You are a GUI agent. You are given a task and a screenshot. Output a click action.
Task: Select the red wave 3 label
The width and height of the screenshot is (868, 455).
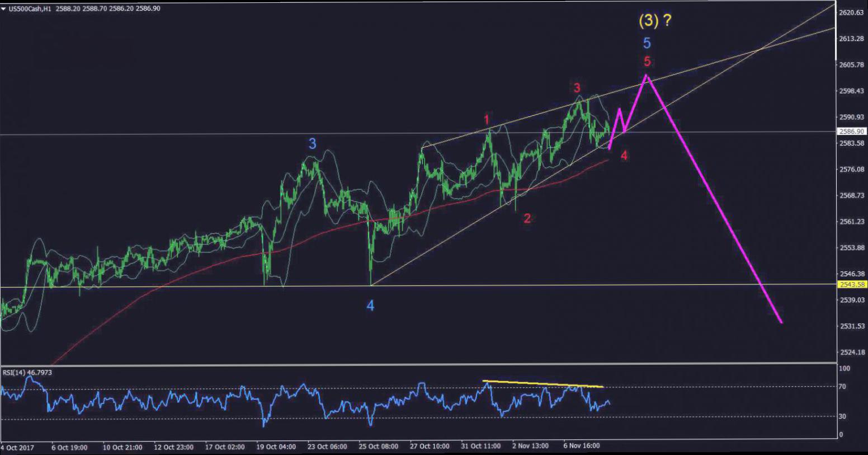tap(577, 88)
